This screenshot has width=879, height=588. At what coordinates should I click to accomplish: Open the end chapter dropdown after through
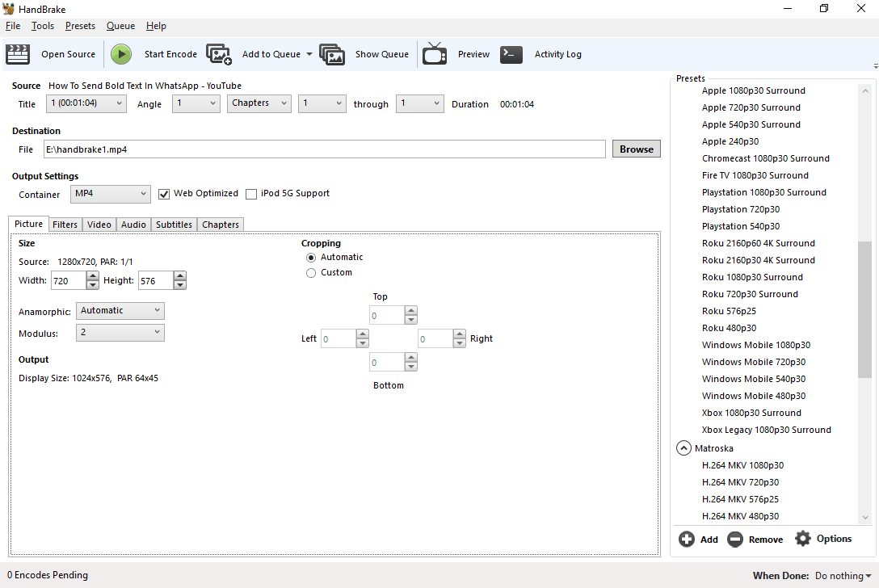[420, 103]
